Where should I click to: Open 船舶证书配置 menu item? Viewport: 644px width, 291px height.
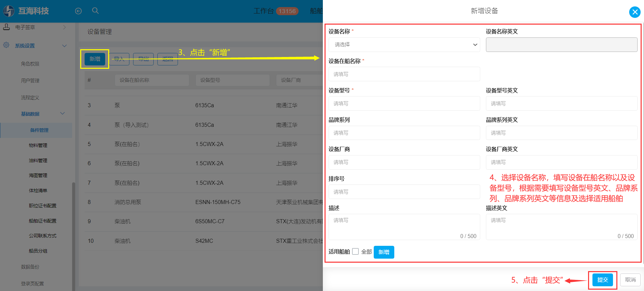tap(42, 221)
